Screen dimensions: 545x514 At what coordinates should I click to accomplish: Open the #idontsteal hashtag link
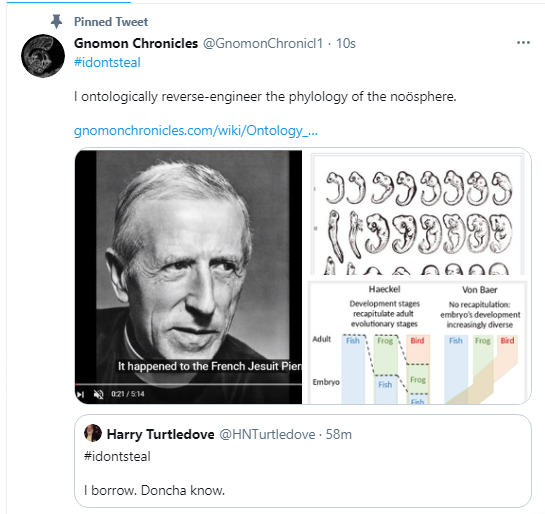coord(107,63)
